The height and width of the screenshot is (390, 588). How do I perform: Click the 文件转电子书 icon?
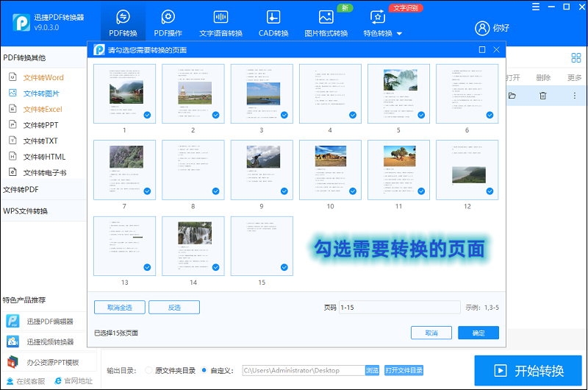12,171
